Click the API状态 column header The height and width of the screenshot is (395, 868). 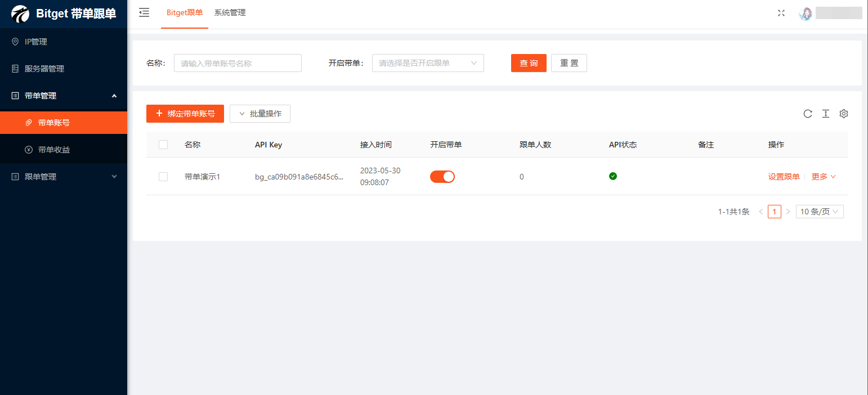[623, 145]
